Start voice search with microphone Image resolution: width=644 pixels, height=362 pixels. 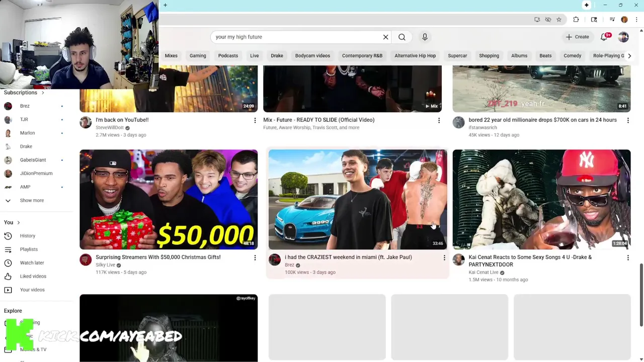(425, 37)
